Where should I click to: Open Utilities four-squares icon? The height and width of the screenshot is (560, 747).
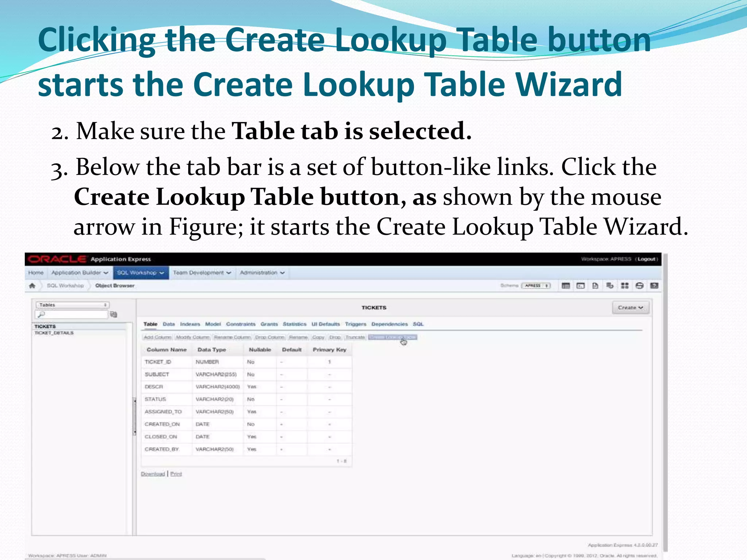pos(625,285)
